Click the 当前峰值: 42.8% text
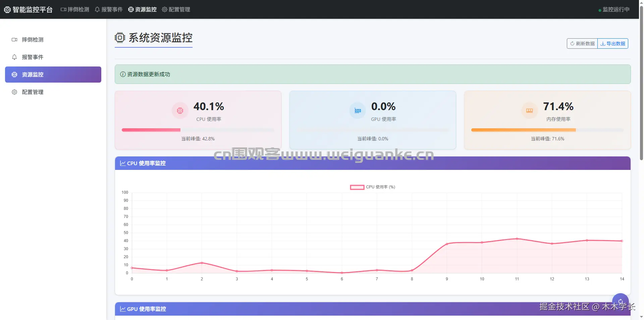The width and height of the screenshot is (644, 320). click(x=198, y=139)
